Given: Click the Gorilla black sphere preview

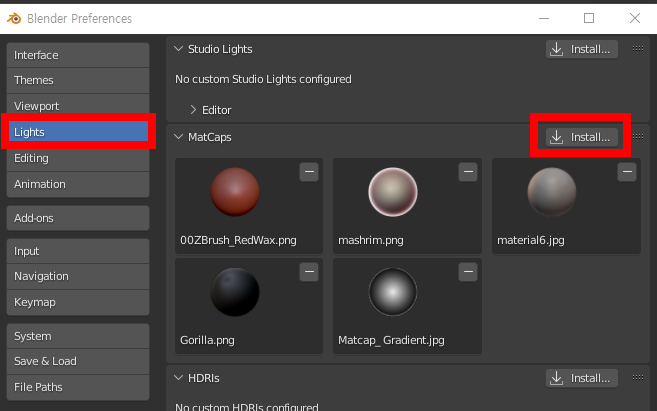Looking at the screenshot, I should pos(235,292).
